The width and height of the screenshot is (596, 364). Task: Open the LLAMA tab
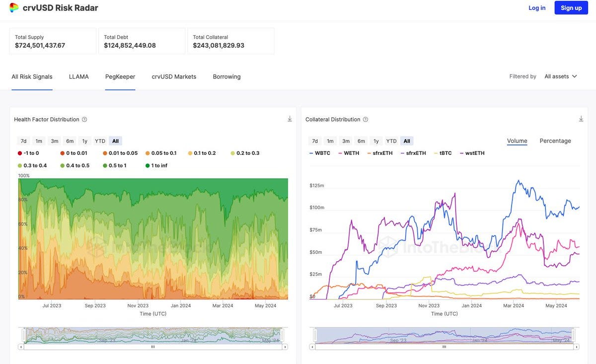pos(79,76)
